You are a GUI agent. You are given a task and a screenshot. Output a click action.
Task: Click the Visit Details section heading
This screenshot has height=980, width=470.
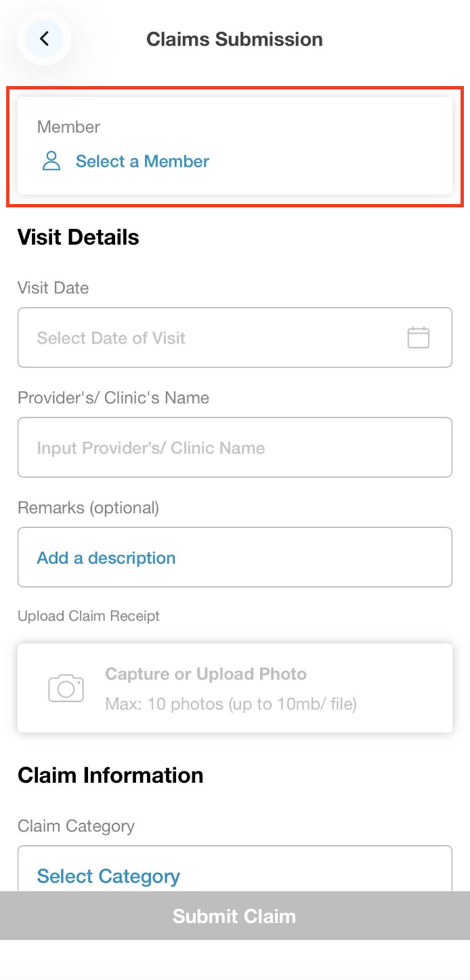(79, 237)
